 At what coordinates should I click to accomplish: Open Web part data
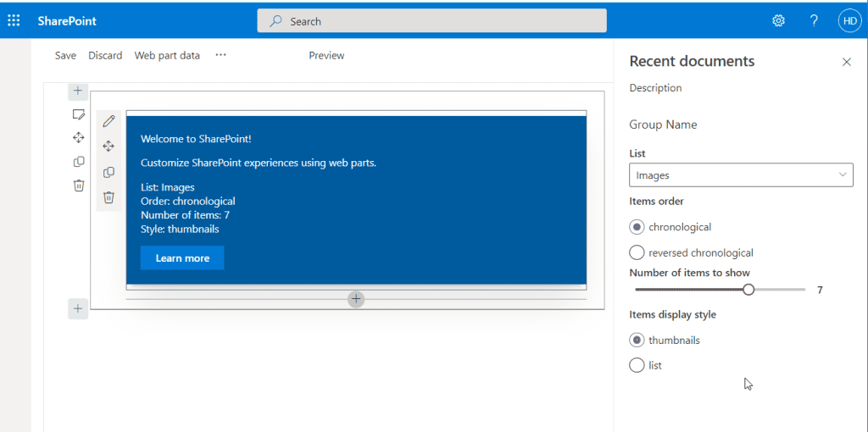167,55
